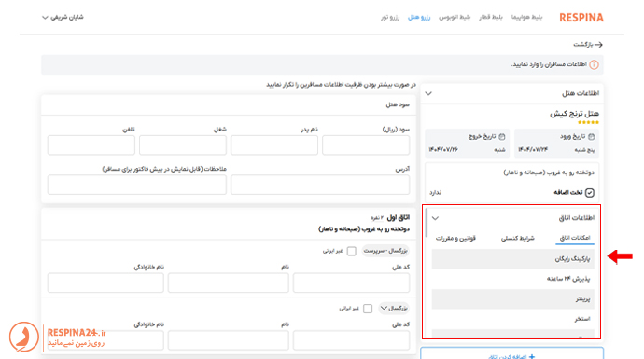Click the first room heading اتاق اول

pos(398,217)
